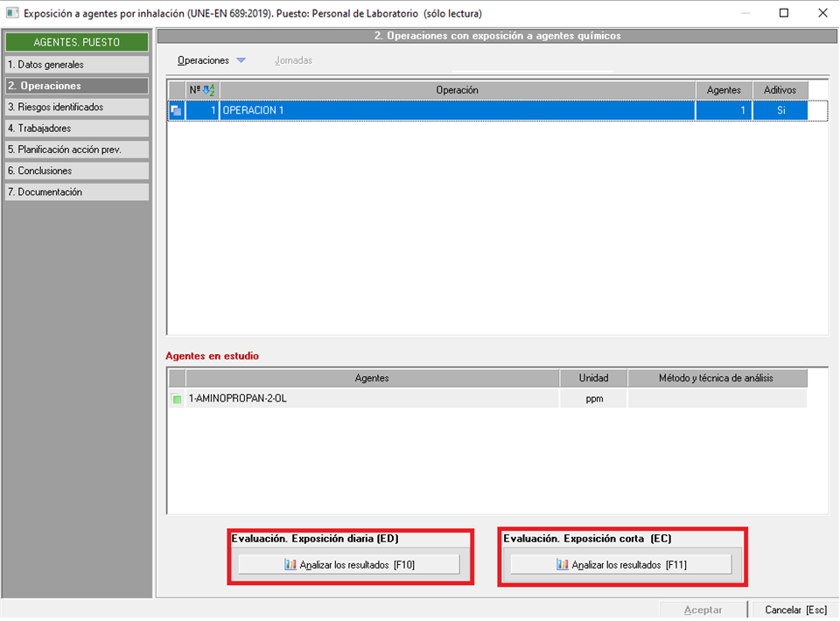Image resolution: width=840 pixels, height=621 pixels.
Task: Switch to 4. Trabajadores section
Action: coord(77,129)
